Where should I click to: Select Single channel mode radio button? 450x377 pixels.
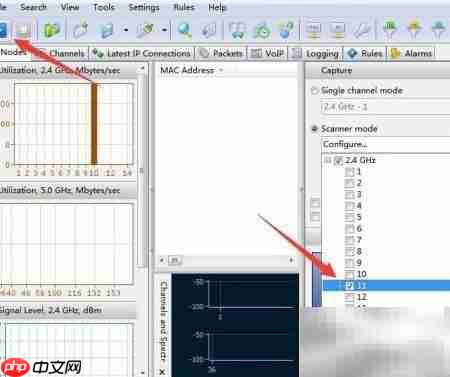[314, 90]
